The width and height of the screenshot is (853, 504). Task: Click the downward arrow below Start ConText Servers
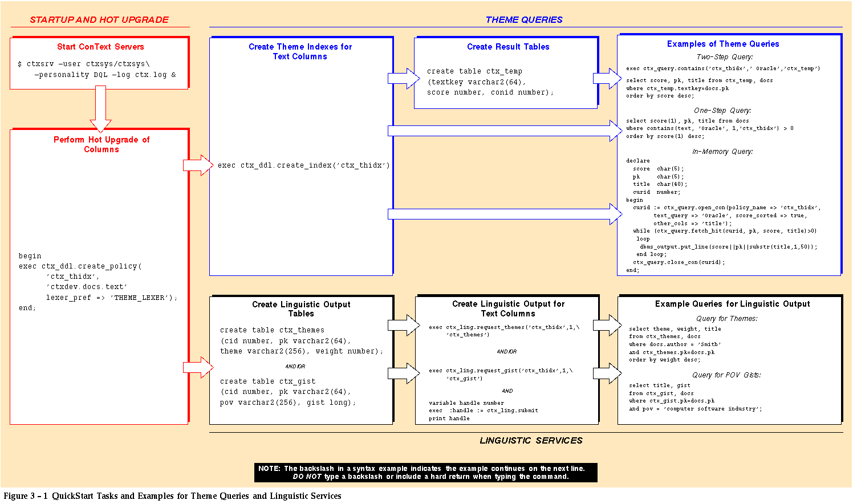(x=100, y=108)
